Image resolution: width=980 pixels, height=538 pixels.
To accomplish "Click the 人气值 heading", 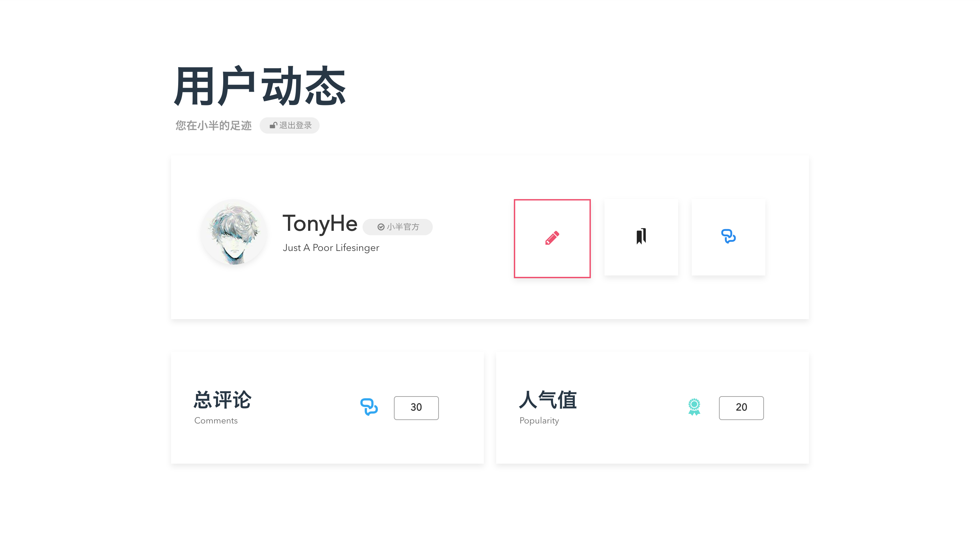I will coord(548,400).
